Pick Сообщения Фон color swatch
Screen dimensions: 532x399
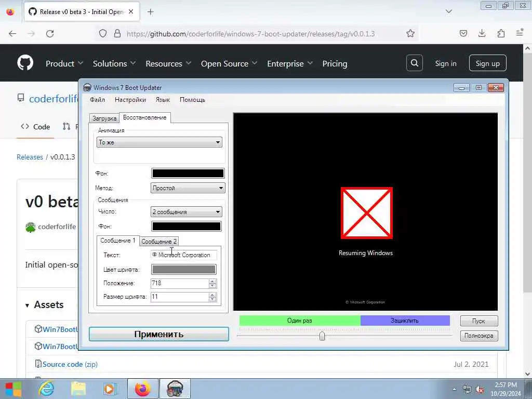pyautogui.click(x=187, y=227)
